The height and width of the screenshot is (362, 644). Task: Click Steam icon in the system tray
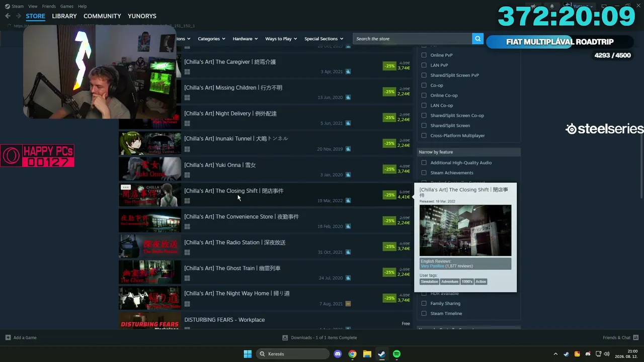pyautogui.click(x=566, y=354)
